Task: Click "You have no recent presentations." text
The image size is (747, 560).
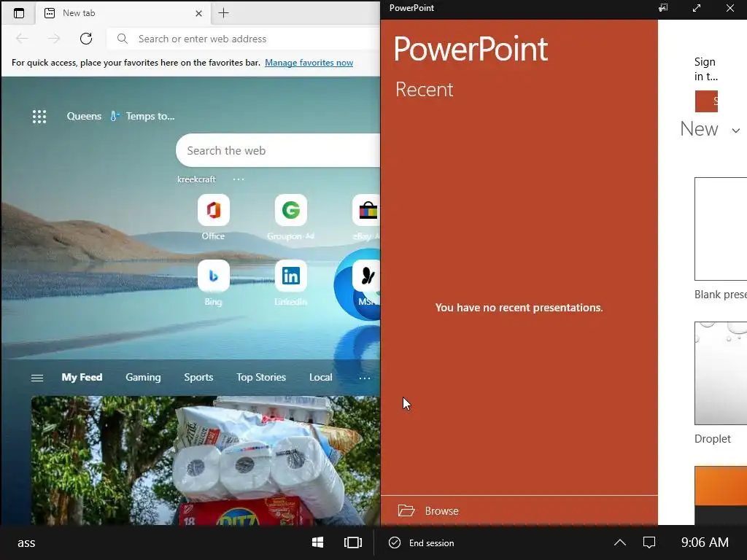Action: (x=519, y=308)
